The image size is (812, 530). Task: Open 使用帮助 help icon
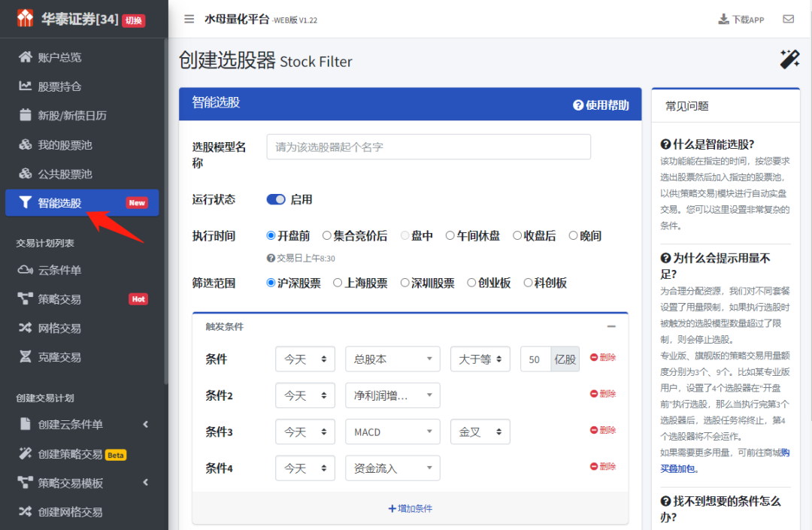pyautogui.click(x=578, y=105)
